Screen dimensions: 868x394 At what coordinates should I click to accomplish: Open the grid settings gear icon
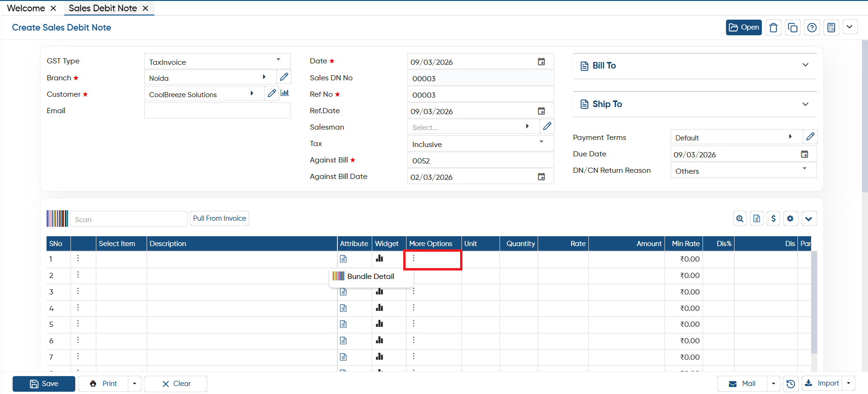[x=790, y=218]
